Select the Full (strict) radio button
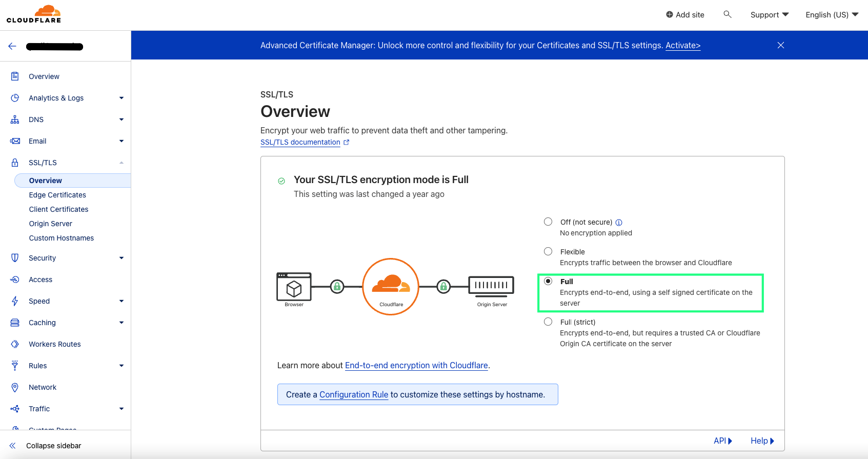The image size is (868, 459). pos(548,322)
